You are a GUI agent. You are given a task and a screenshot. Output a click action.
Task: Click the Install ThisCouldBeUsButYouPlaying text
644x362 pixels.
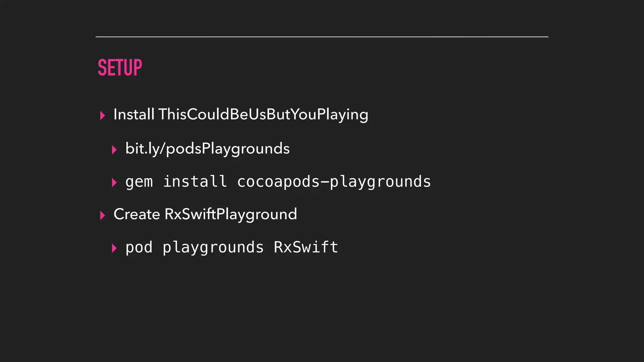pyautogui.click(x=241, y=114)
